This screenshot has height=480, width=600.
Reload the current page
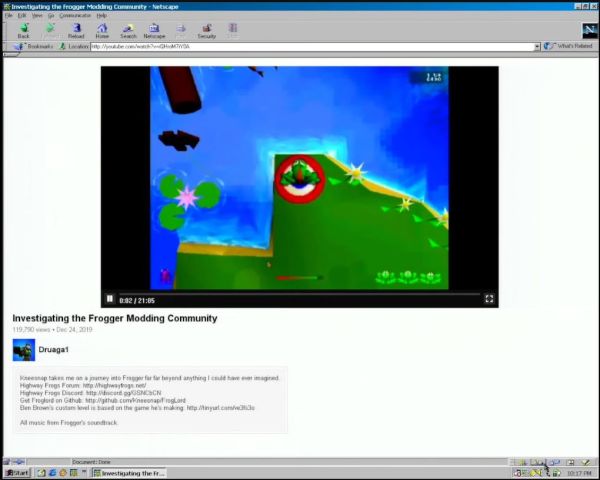[76, 30]
